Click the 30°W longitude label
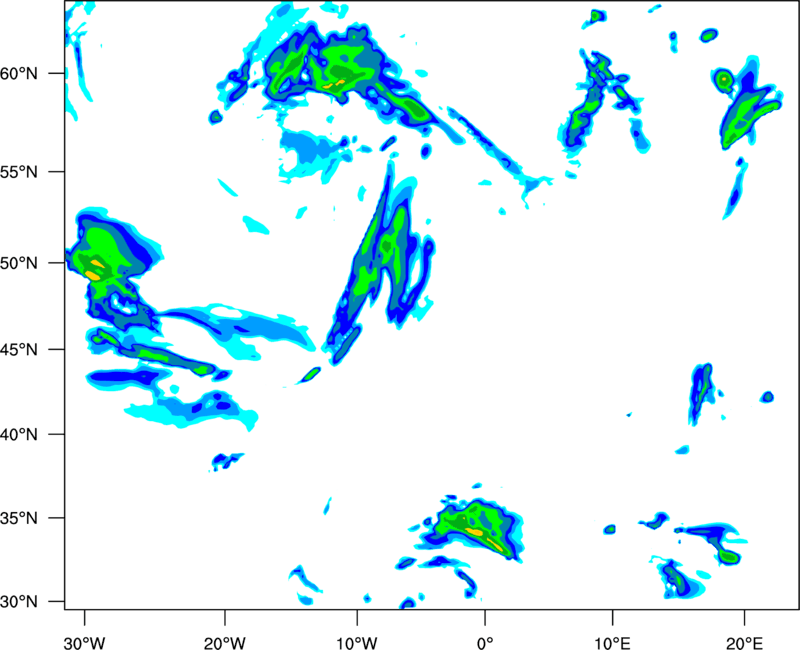 [84, 643]
